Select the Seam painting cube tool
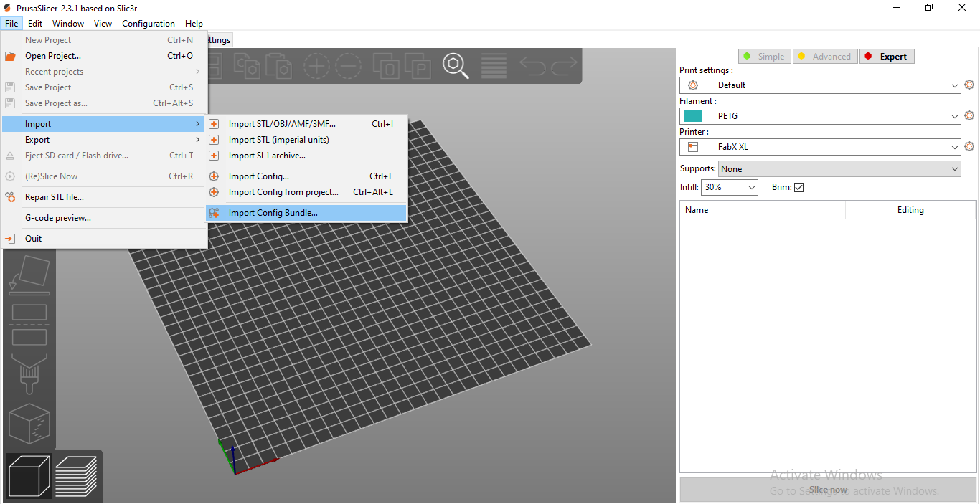Viewport: 980px width, 504px height. coord(29,424)
